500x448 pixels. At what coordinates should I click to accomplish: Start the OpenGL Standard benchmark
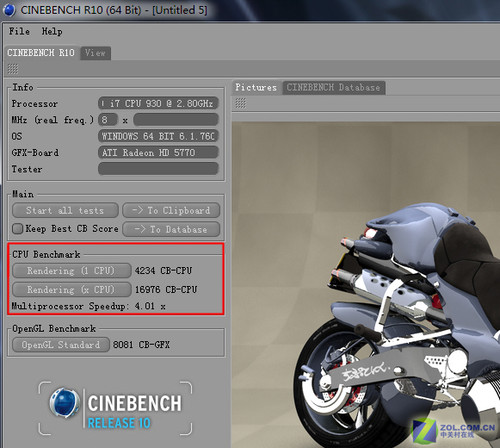pos(61,344)
